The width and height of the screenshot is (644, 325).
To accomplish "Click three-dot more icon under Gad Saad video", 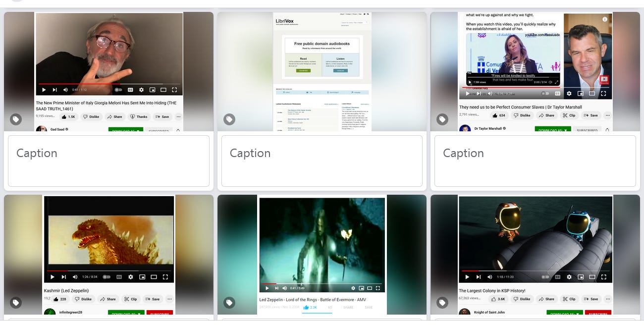I will pyautogui.click(x=178, y=117).
